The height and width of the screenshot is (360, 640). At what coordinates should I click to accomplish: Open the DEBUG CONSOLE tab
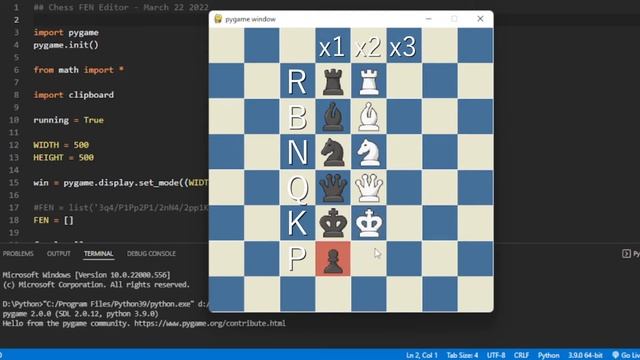click(x=151, y=253)
